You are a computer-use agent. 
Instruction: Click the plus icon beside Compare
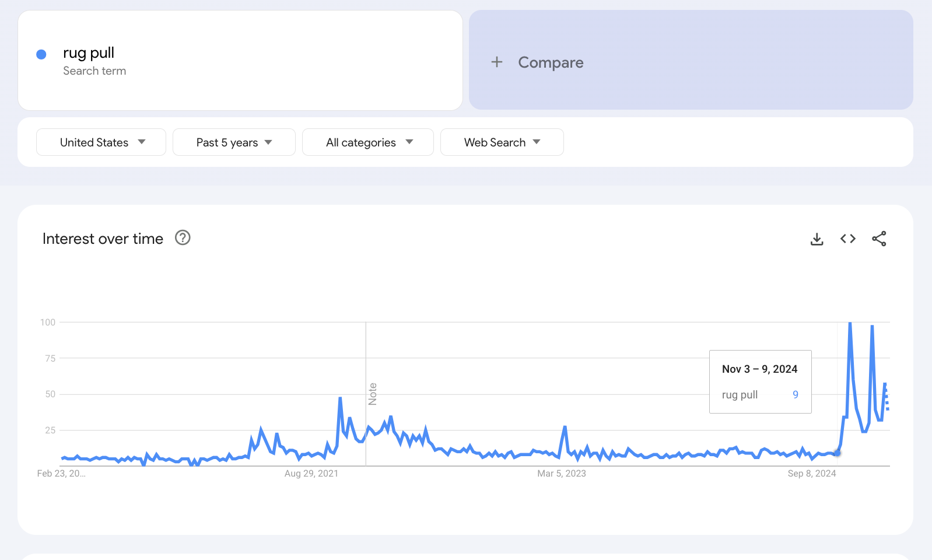click(x=497, y=62)
